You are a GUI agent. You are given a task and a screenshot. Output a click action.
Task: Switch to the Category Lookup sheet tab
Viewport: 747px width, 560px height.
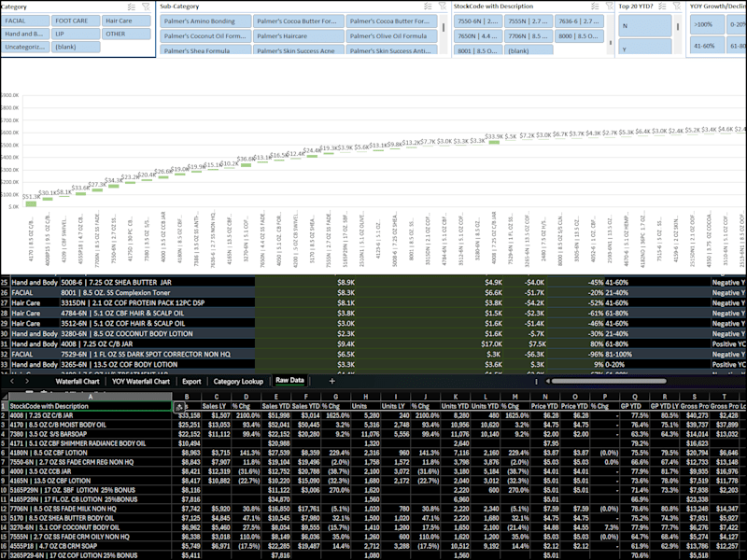coord(238,382)
